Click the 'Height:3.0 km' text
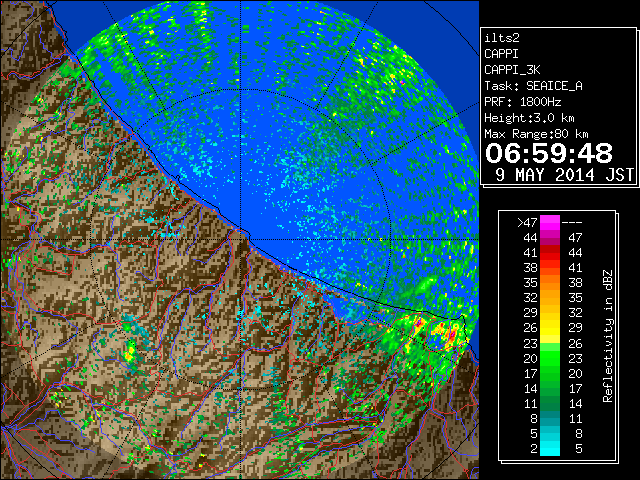 pos(529,118)
